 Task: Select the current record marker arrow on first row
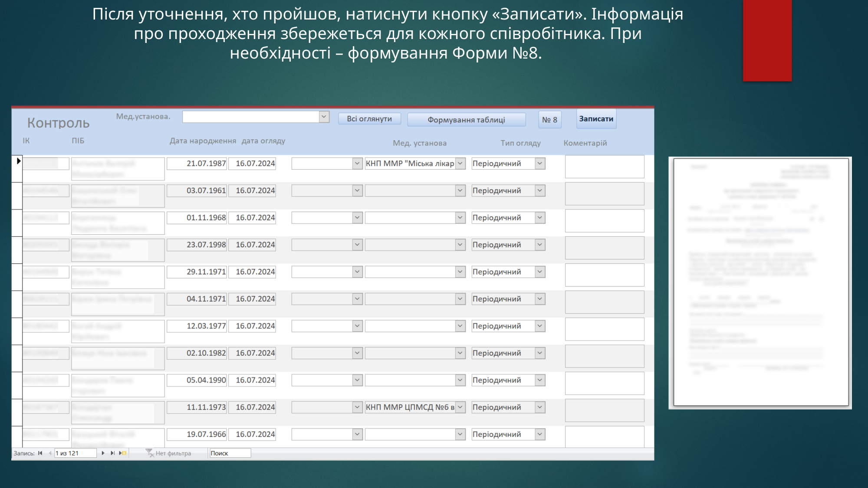coord(19,161)
